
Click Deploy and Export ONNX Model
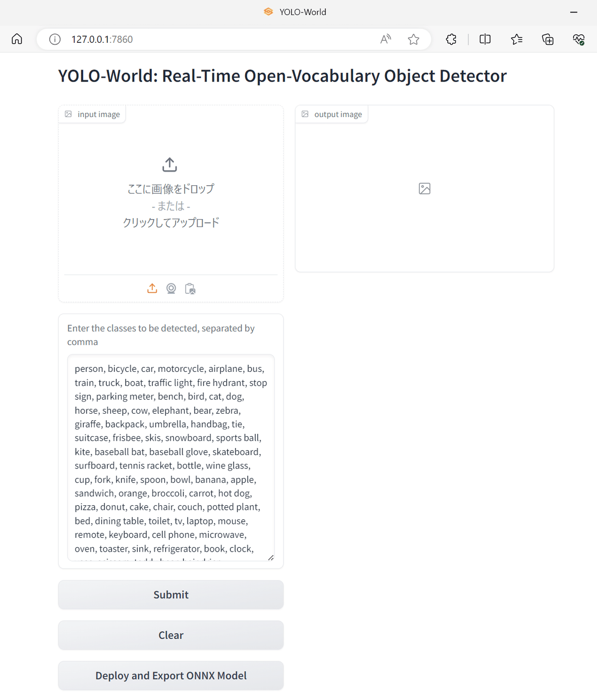tap(171, 676)
